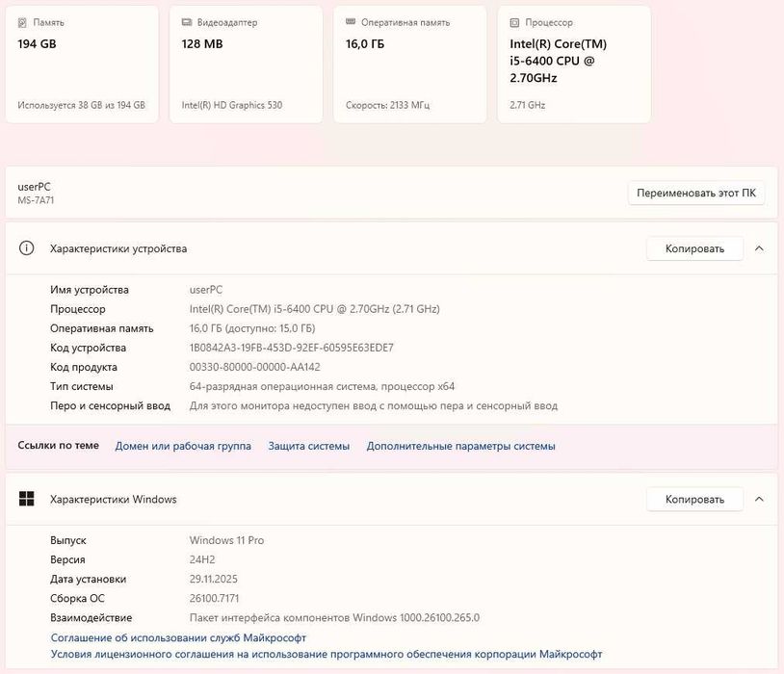Image resolution: width=784 pixels, height=674 pixels.
Task: Click the video adapter icon beside Видеоадаптер
Action: click(187, 22)
